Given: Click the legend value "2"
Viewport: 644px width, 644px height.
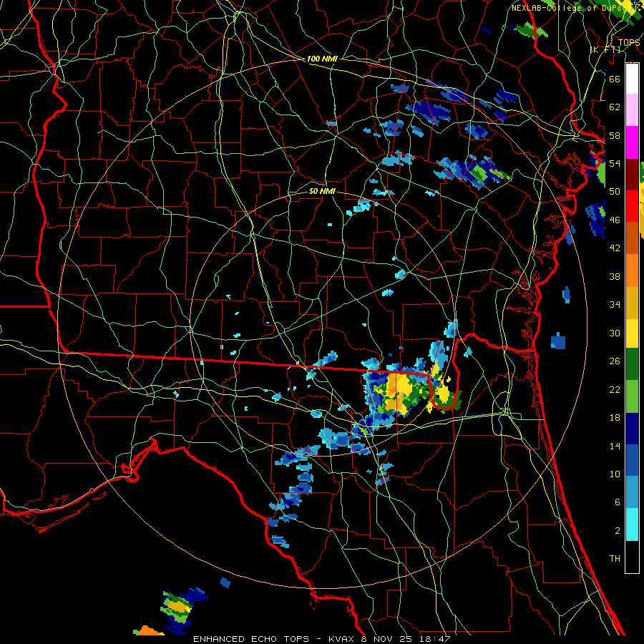Looking at the screenshot, I should [617, 530].
